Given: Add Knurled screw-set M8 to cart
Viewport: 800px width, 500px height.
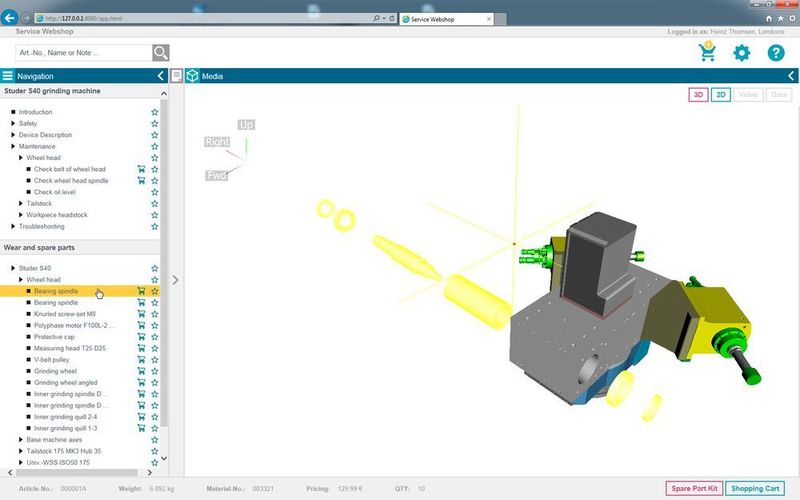Looking at the screenshot, I should (x=141, y=314).
